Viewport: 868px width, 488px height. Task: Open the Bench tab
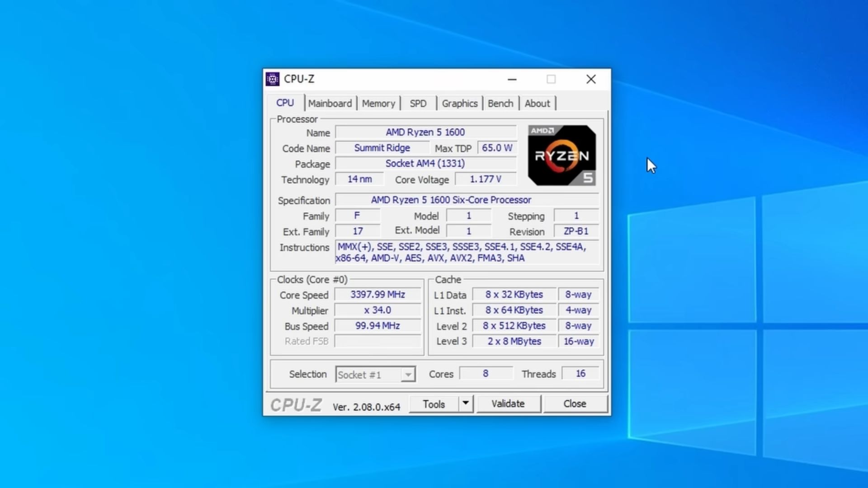click(500, 103)
